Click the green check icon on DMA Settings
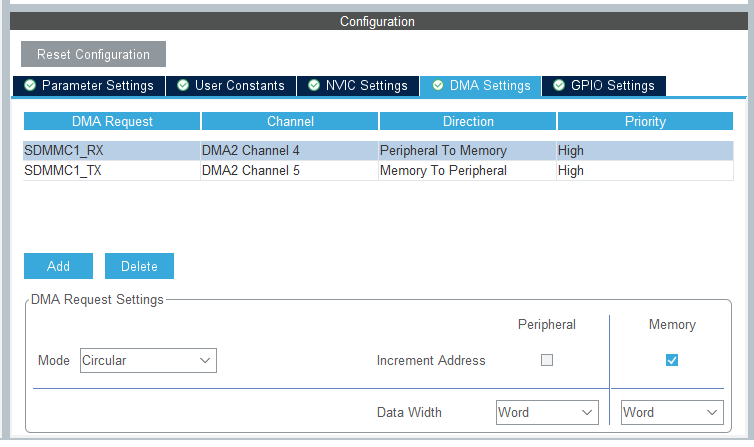This screenshot has width=754, height=447. coord(438,86)
